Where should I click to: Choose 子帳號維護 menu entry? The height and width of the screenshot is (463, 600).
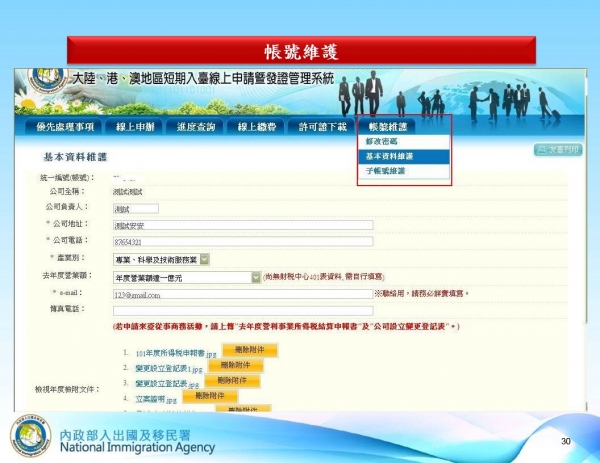[x=386, y=171]
